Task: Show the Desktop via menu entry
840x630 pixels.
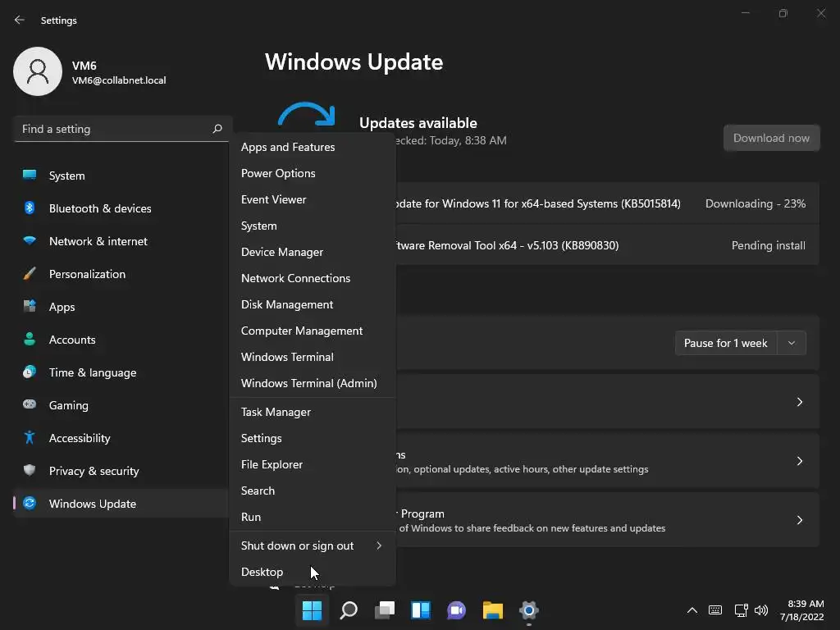Action: [313, 572]
